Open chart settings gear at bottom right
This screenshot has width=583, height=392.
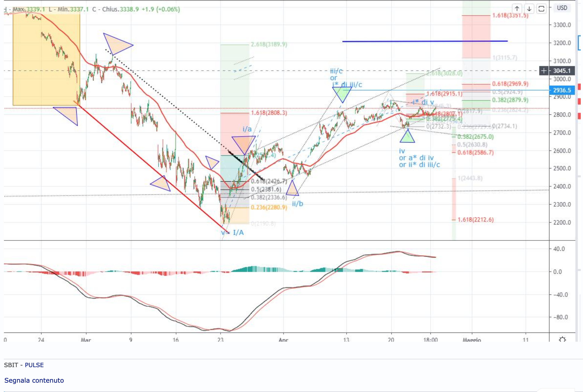click(x=562, y=339)
